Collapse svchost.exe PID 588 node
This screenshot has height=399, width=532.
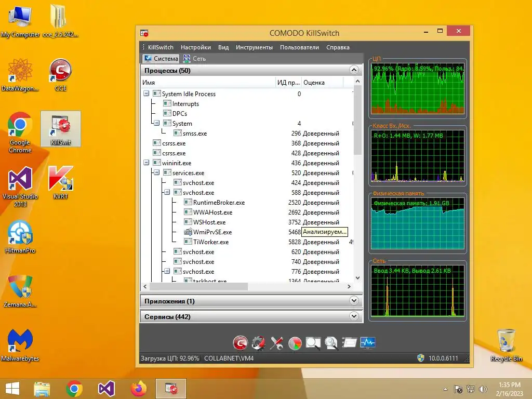point(167,192)
